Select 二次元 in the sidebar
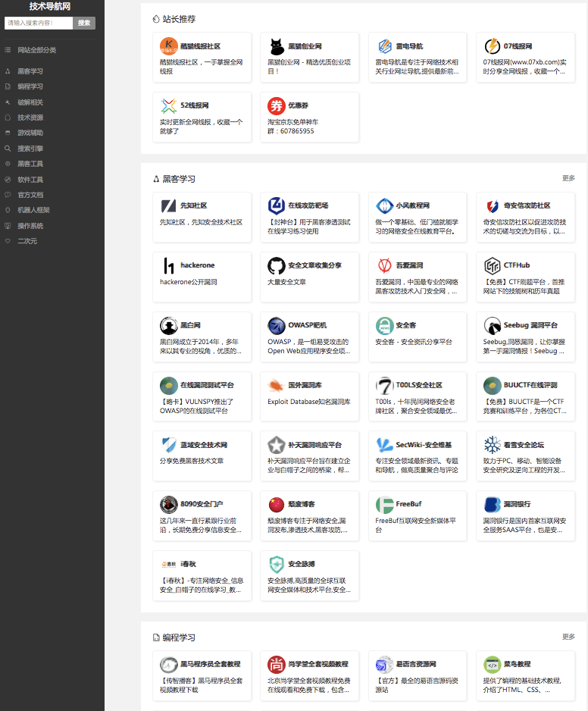Screen dimensions: 588x711 click(x=27, y=241)
